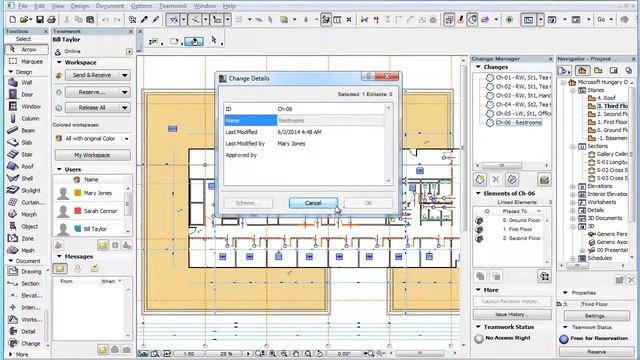Select the Change tool in Toolbox
The width and height of the screenshot is (640, 360).
26,344
